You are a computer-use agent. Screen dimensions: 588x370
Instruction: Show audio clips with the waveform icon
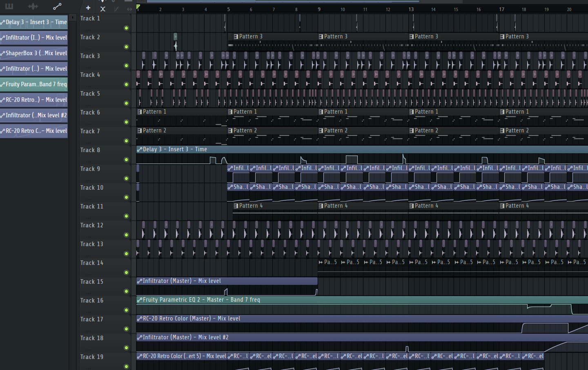pos(33,6)
